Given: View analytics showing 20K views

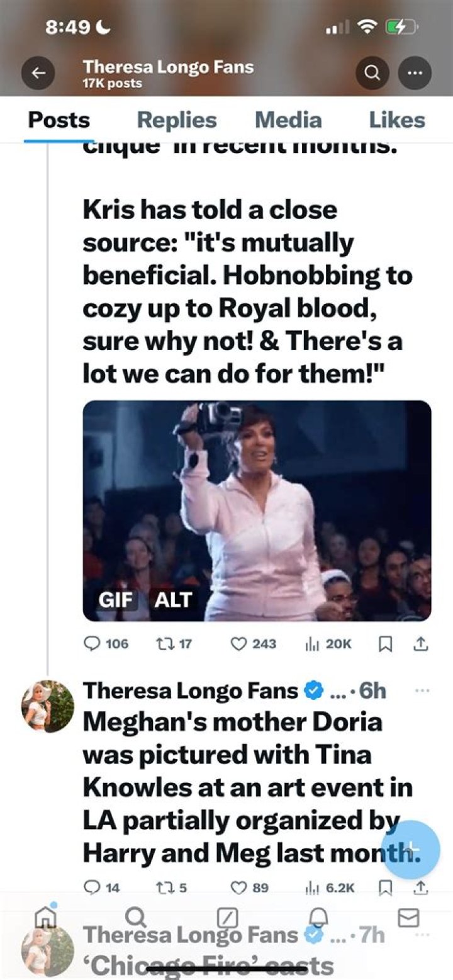Looking at the screenshot, I should pyautogui.click(x=328, y=643).
